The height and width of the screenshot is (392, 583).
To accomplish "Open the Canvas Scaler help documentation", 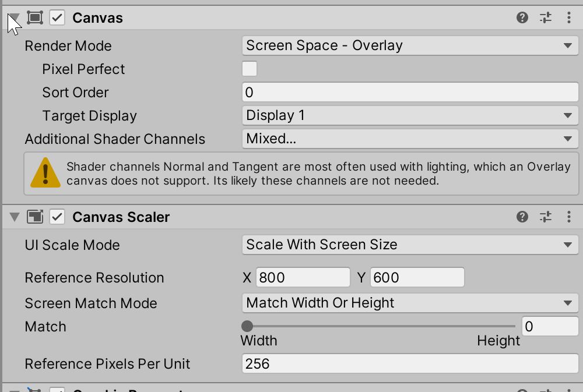I will (x=523, y=217).
